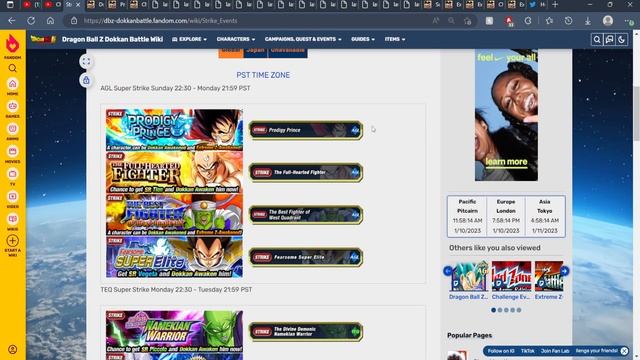Click the expand content fullscreen icon

[86, 62]
